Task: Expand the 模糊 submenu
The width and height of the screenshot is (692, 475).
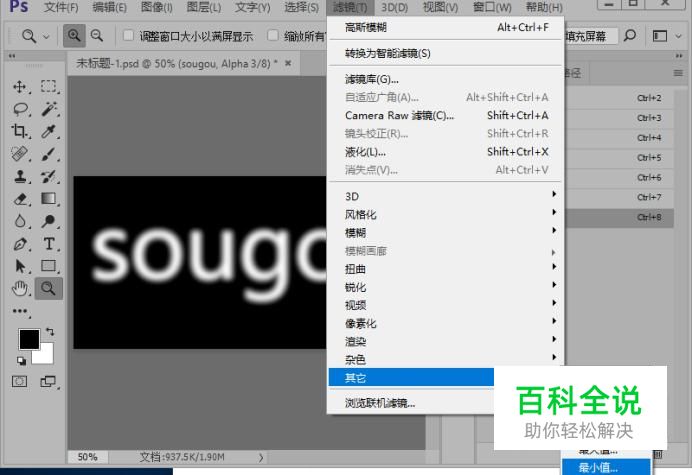Action: pos(445,232)
